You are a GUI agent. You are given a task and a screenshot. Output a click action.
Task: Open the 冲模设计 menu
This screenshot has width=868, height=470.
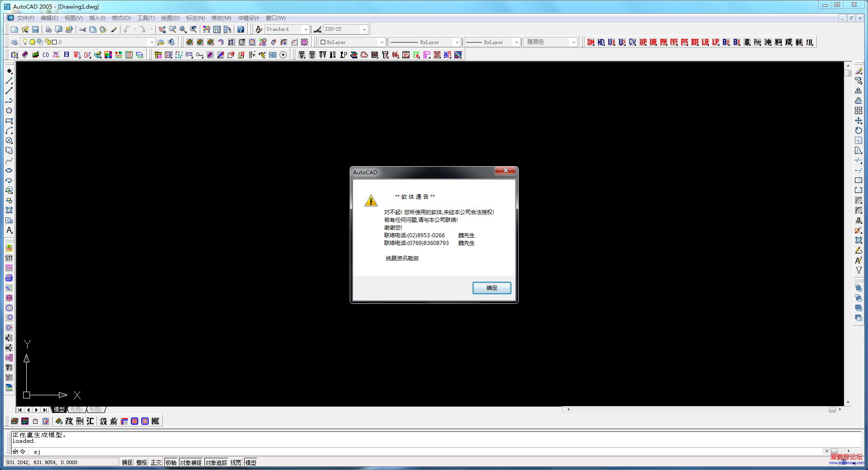249,18
